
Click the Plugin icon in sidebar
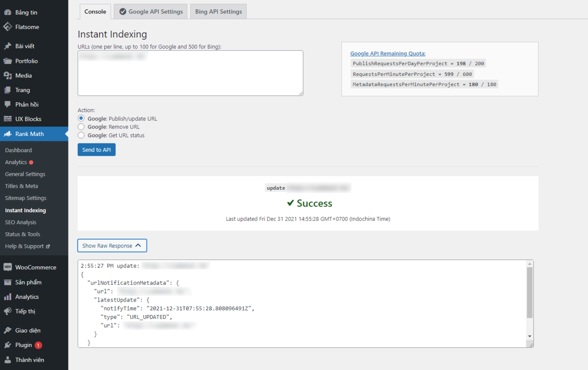7,345
